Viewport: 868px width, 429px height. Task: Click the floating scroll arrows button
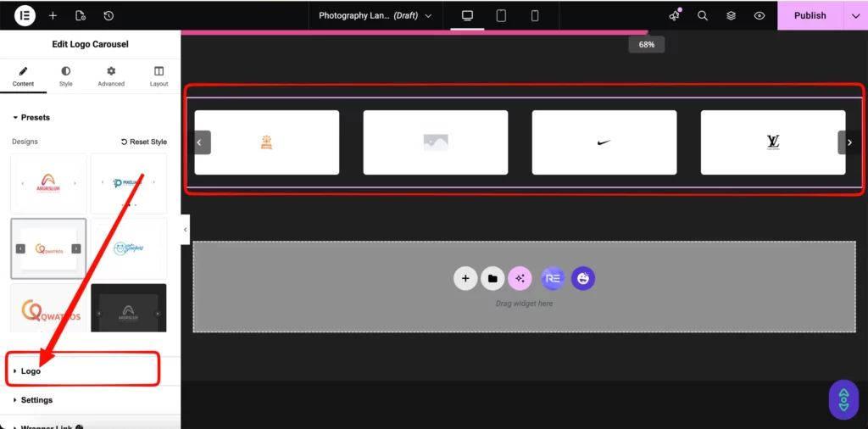(843, 399)
